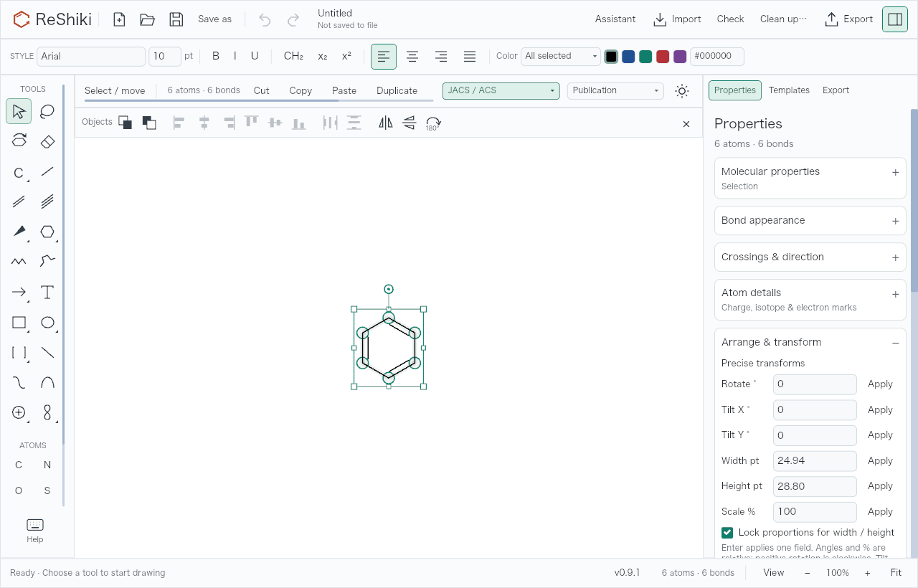Run the Check command

pos(731,19)
